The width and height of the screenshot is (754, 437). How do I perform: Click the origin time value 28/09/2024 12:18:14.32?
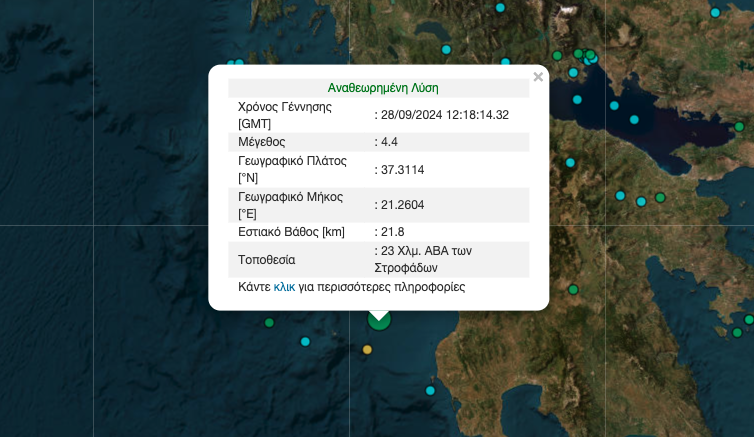pos(444,115)
